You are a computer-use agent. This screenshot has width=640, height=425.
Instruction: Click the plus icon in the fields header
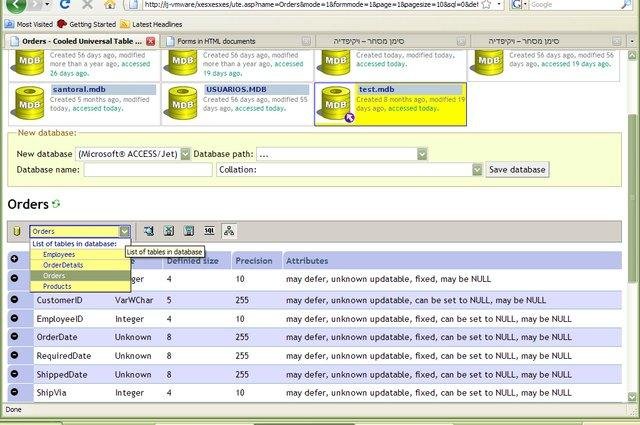14,259
